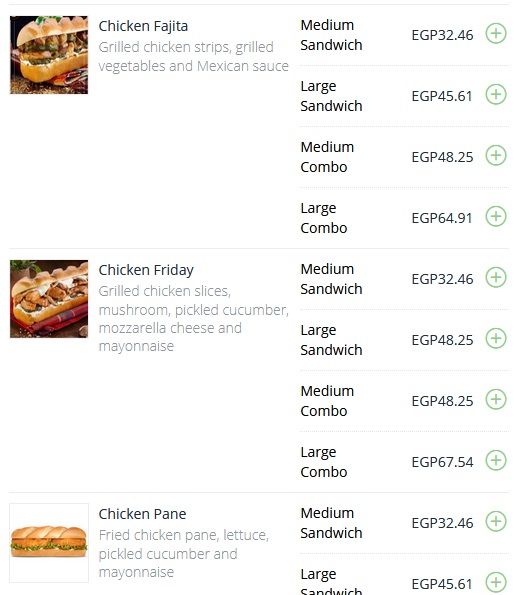The height and width of the screenshot is (595, 514).
Task: Add Chicken Fajita Large Combo EGP64.91
Action: pos(496,217)
